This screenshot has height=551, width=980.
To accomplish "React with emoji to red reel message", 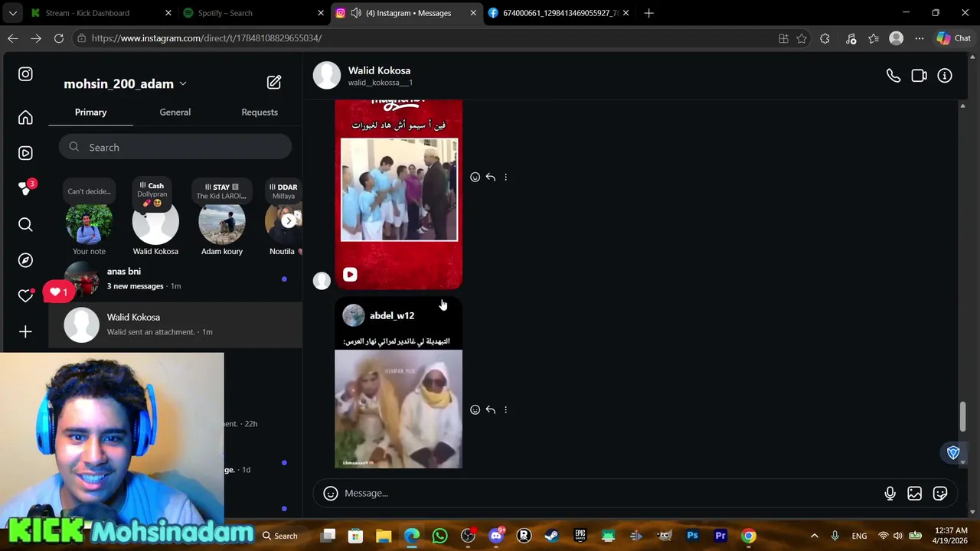I will coord(475,177).
